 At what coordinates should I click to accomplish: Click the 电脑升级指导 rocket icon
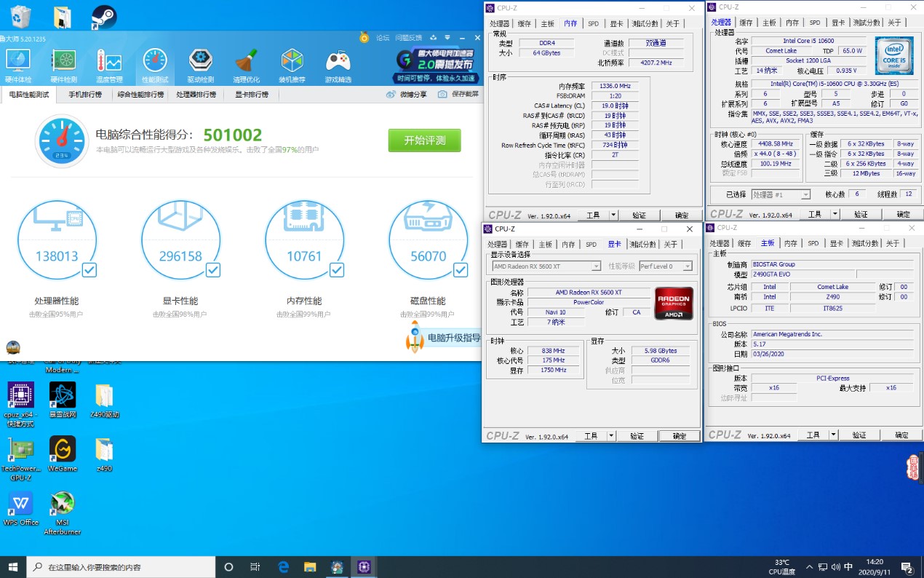(415, 337)
